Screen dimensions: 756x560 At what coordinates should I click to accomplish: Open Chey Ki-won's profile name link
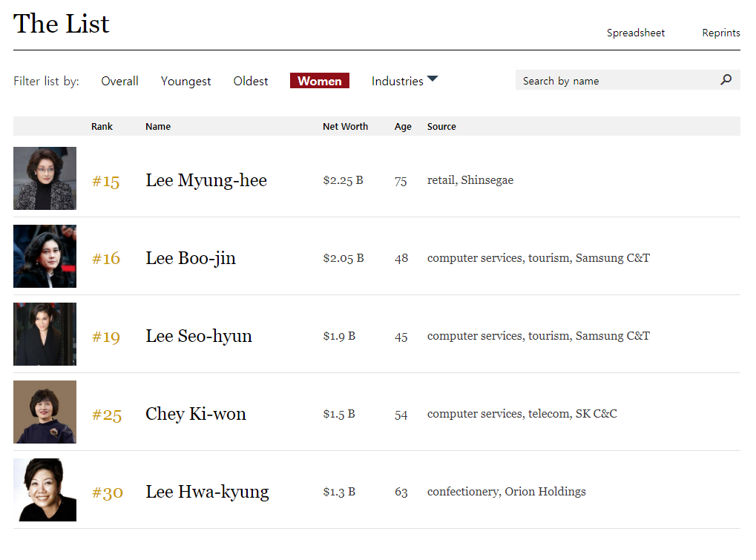196,414
